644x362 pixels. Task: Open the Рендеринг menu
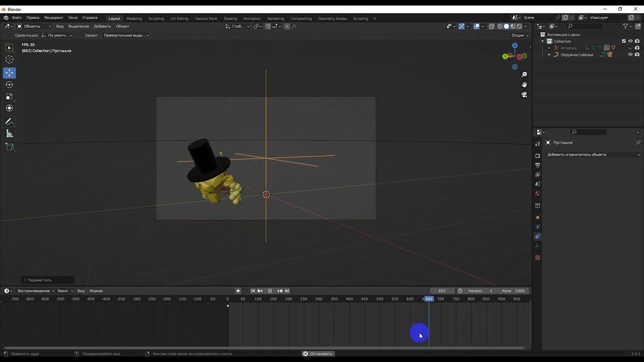pos(54,18)
